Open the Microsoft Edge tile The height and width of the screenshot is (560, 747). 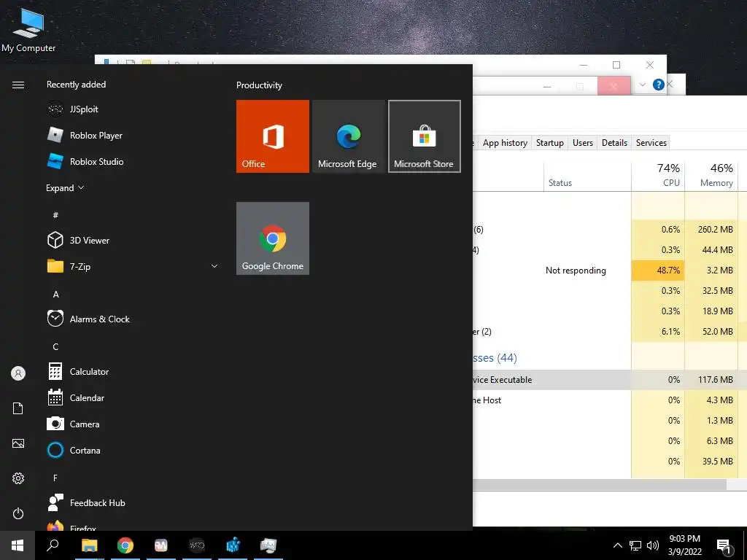348,136
